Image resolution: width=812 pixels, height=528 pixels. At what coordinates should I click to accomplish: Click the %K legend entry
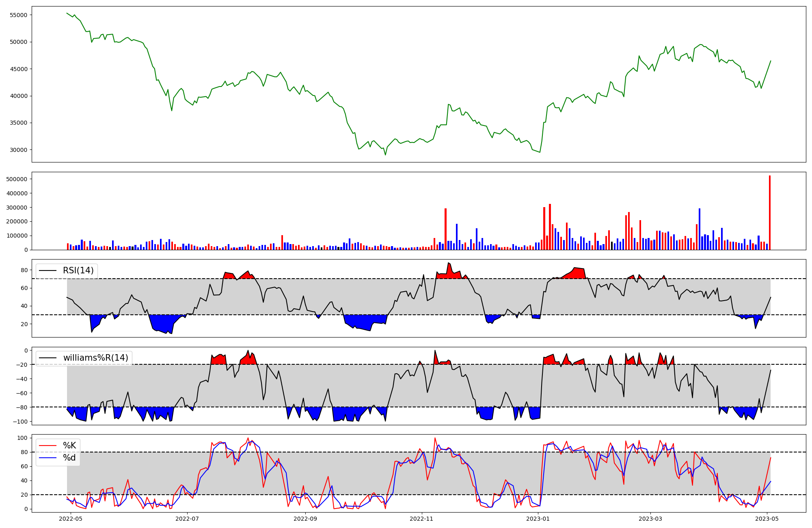click(69, 446)
